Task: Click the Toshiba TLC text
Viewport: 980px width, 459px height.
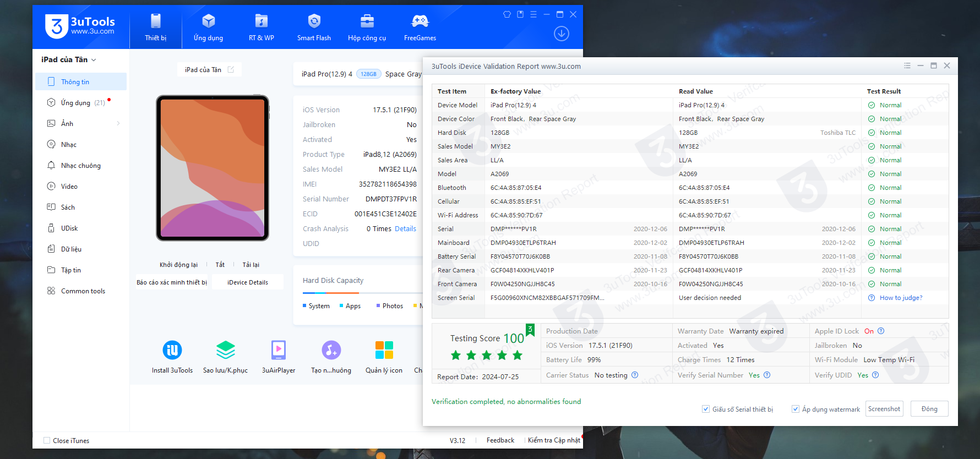Action: tap(838, 133)
